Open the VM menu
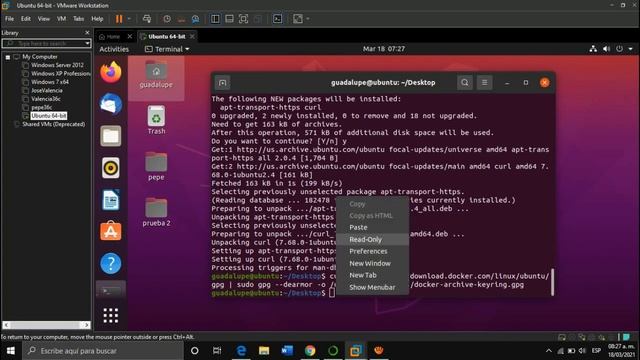 click(61, 19)
